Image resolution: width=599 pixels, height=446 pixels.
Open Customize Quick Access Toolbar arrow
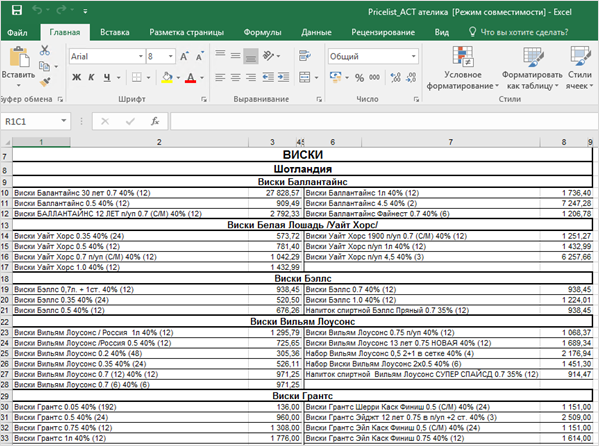point(85,11)
